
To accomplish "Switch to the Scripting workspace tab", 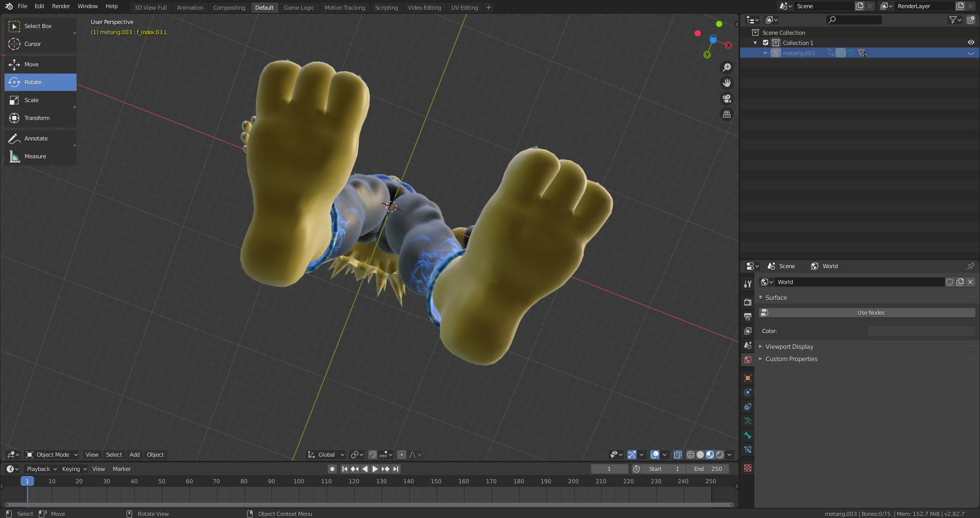I will pos(386,8).
